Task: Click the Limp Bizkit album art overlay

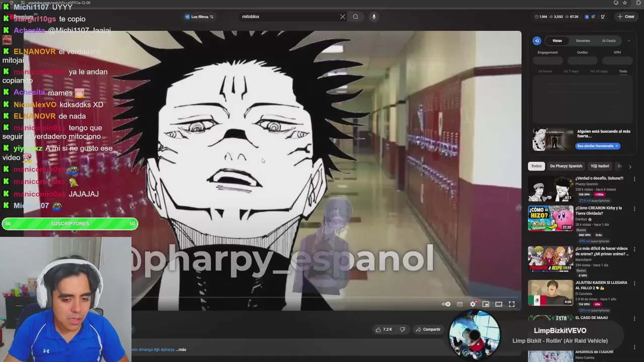Action: (474, 336)
